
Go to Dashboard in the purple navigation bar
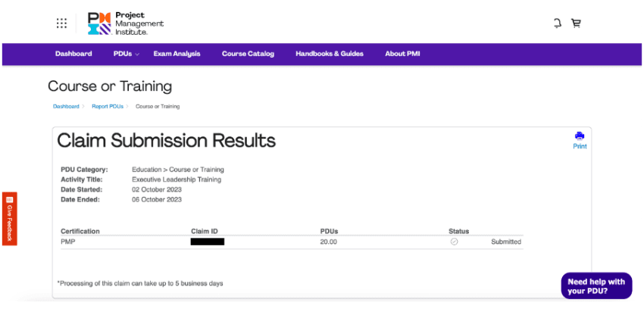pyautogui.click(x=73, y=54)
